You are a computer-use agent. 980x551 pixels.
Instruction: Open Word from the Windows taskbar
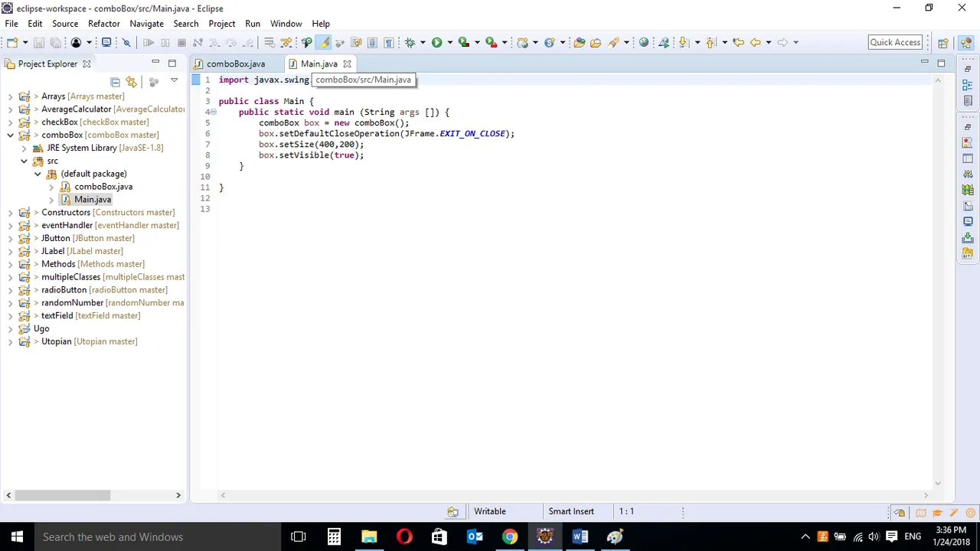pyautogui.click(x=580, y=536)
